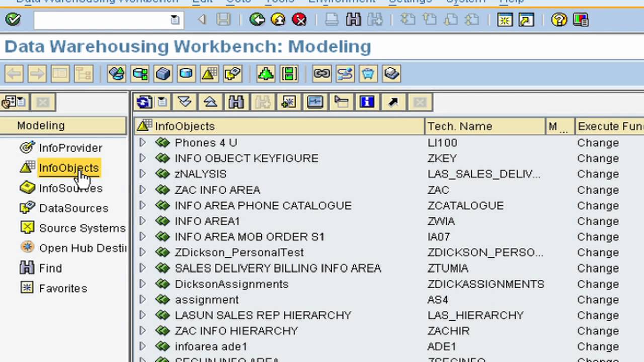
Task: Click the DataStore cylinder icon in application toolbar
Action: click(186, 74)
